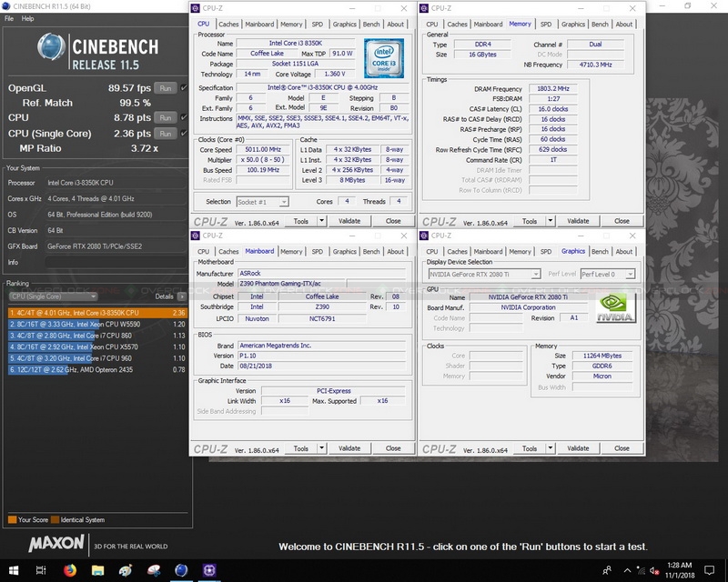Image resolution: width=728 pixels, height=582 pixels.
Task: Open Tools dropdown arrow in CPU-Z Memory-tab window
Action: click(x=551, y=221)
